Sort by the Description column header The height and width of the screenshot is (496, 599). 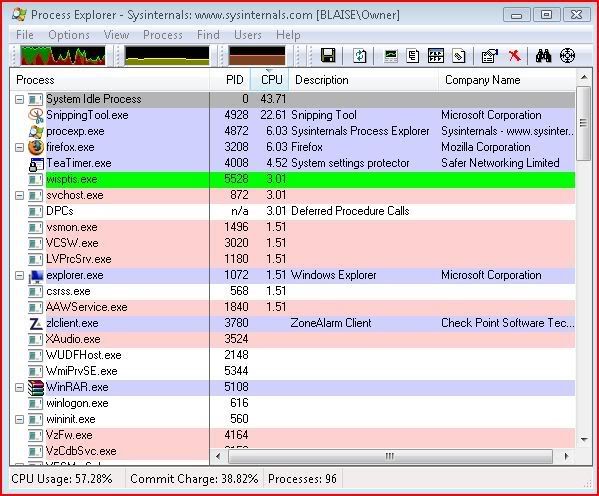pyautogui.click(x=363, y=80)
